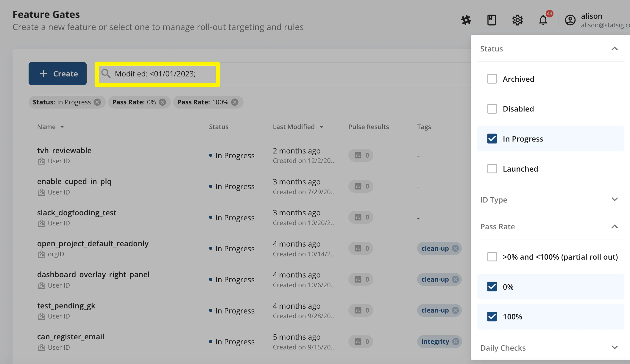Screen dimensions: 630x364
Task: Open the documentation bookmark icon
Action: click(491, 20)
